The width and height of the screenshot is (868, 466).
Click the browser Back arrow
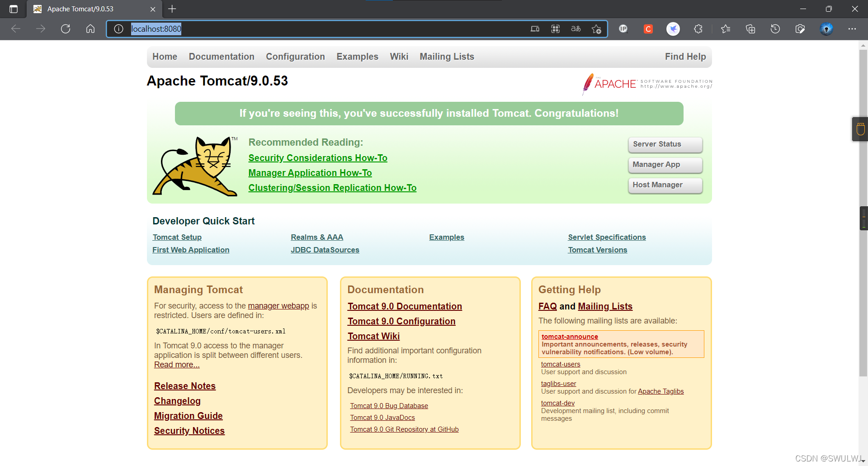16,29
